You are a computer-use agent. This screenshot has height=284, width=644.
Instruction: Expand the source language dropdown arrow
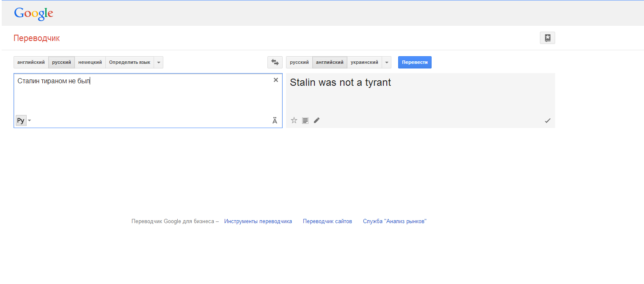tap(159, 62)
